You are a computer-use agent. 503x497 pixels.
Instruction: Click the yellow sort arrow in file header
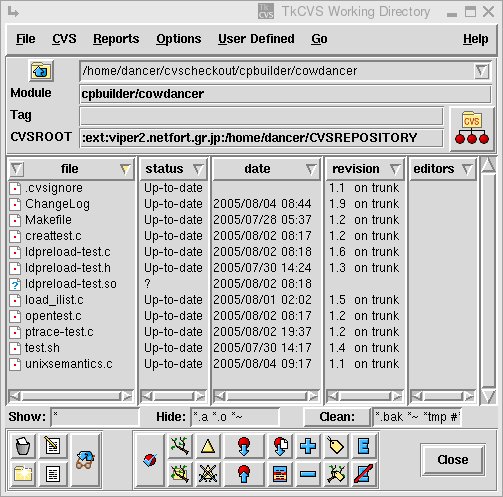[125, 169]
